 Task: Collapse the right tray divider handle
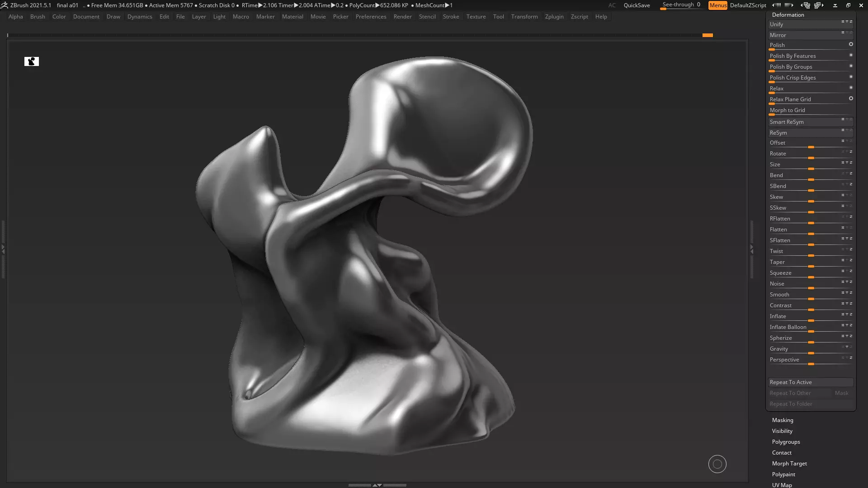pos(752,249)
